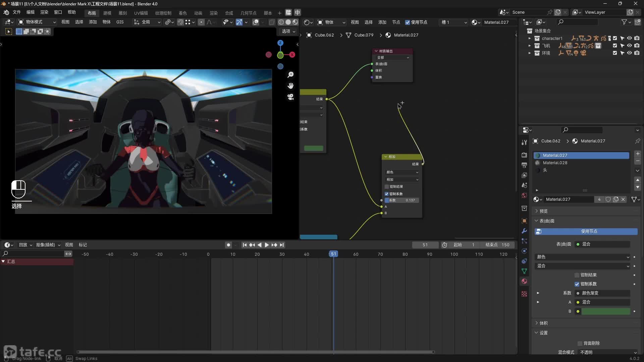644x362 pixels.
Task: Enable backface culling checkbox
Action: (x=580, y=344)
